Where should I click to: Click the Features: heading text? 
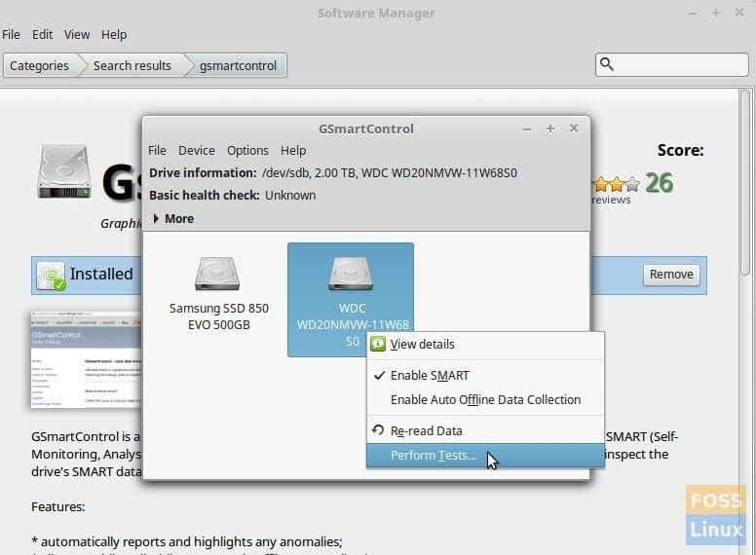(x=58, y=507)
